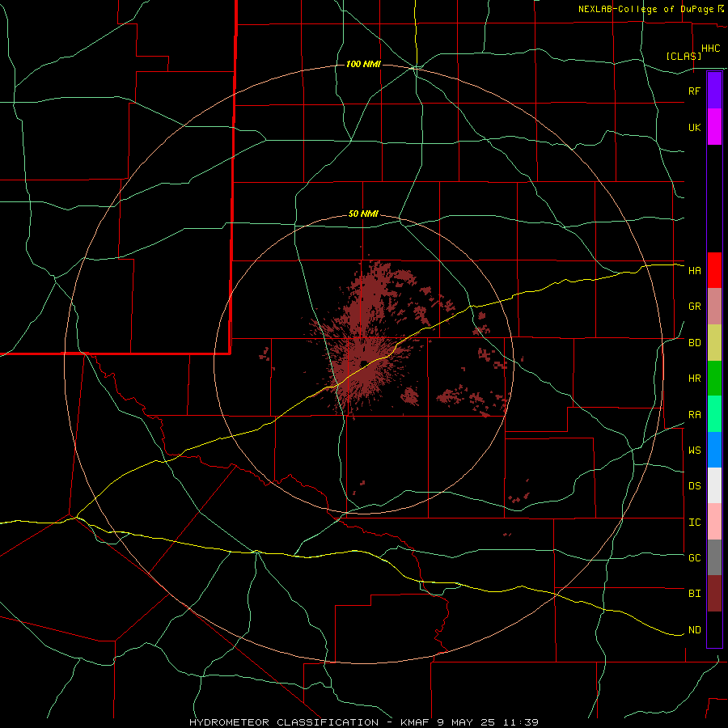The height and width of the screenshot is (728, 728).
Task: Click the blue WS legend swatch
Action: [714, 450]
